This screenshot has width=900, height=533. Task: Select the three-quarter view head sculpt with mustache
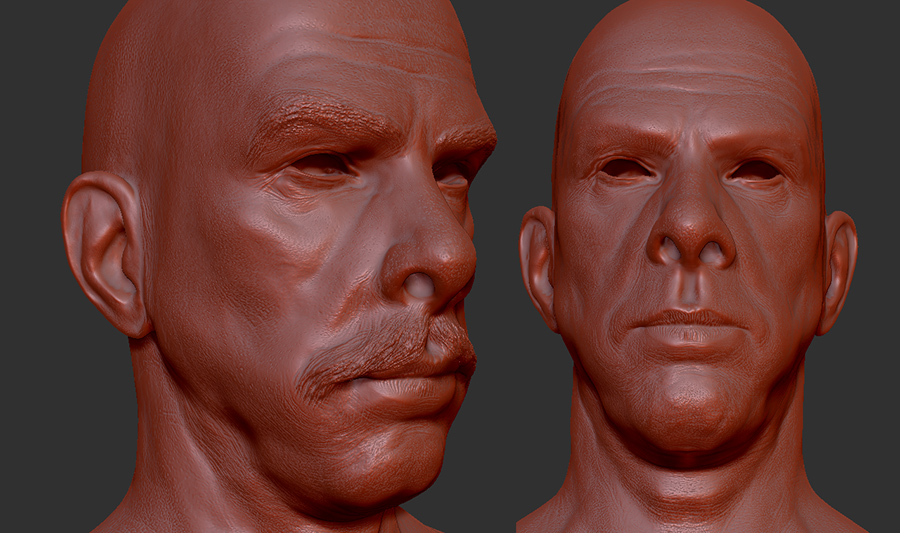click(278, 266)
